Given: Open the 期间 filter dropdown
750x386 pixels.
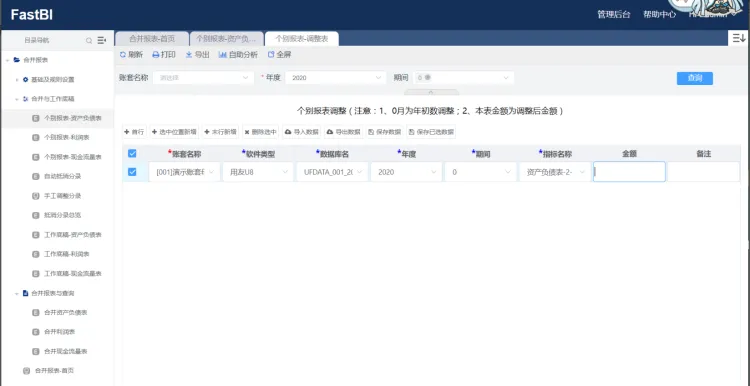Looking at the screenshot, I should [x=463, y=77].
